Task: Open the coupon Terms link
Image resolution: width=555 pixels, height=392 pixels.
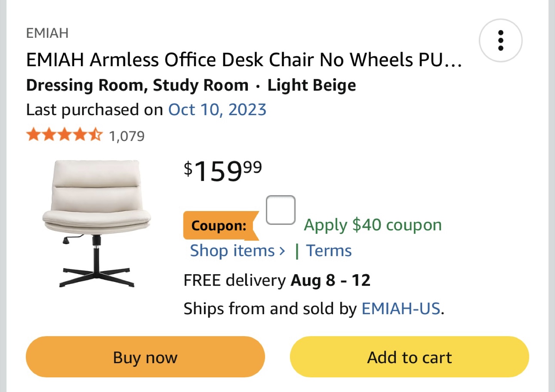Action: tap(329, 251)
